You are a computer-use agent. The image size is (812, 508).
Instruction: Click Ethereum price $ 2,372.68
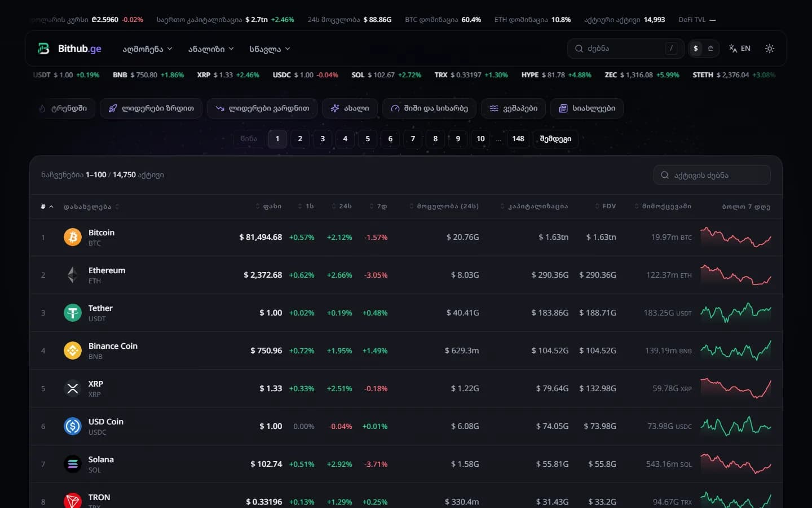[263, 275]
